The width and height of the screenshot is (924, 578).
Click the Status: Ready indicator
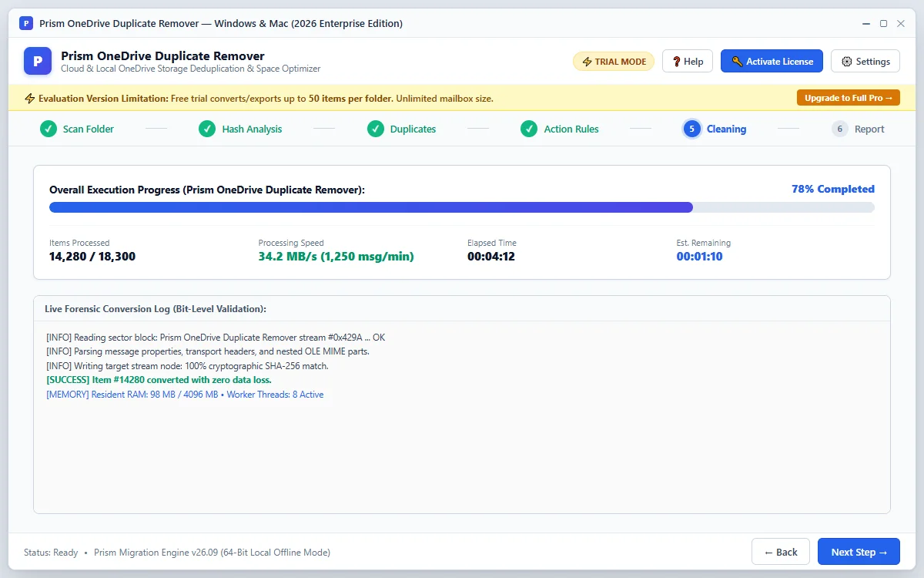[51, 553]
